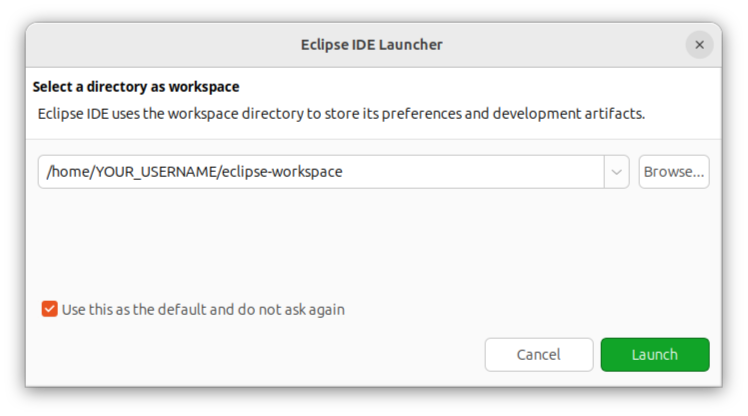
Task: Click the "Select a directory as workspace" heading
Action: 136,87
